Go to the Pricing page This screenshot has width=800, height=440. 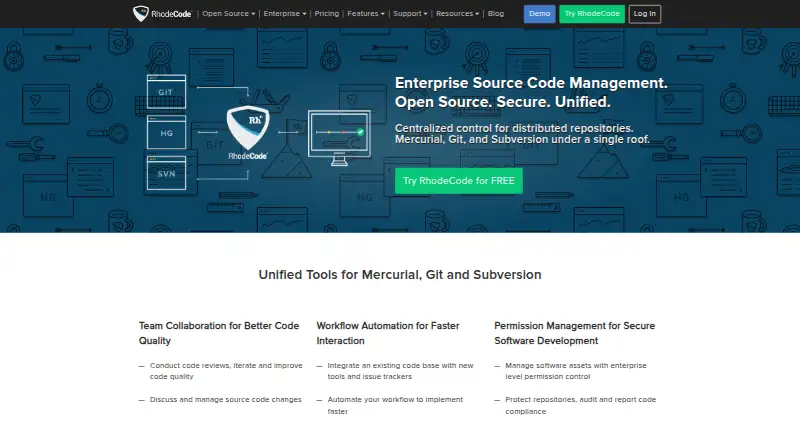pyautogui.click(x=327, y=14)
